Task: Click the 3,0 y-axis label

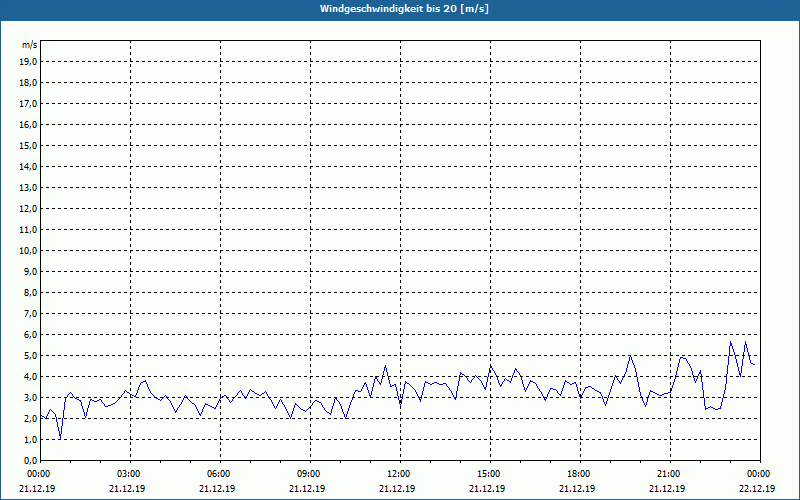Action: coord(30,397)
